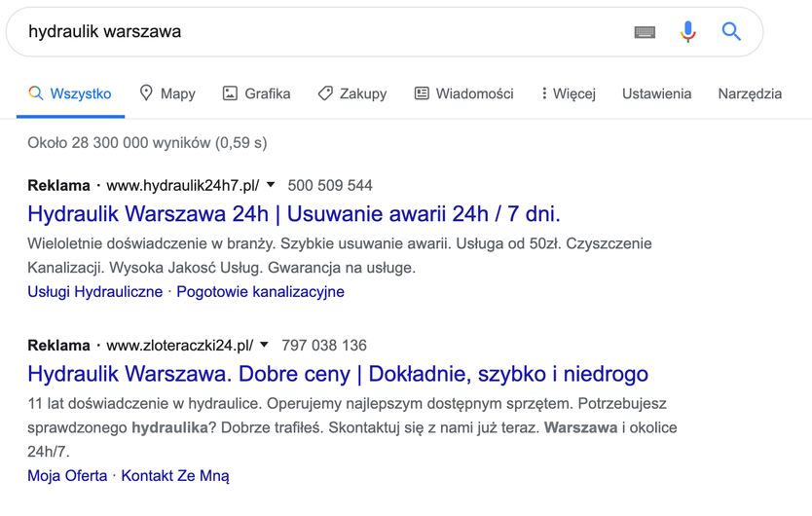This screenshot has height=516, width=812.
Task: Follow the Usługi Hydrauliczne sitelink
Action: click(x=94, y=292)
